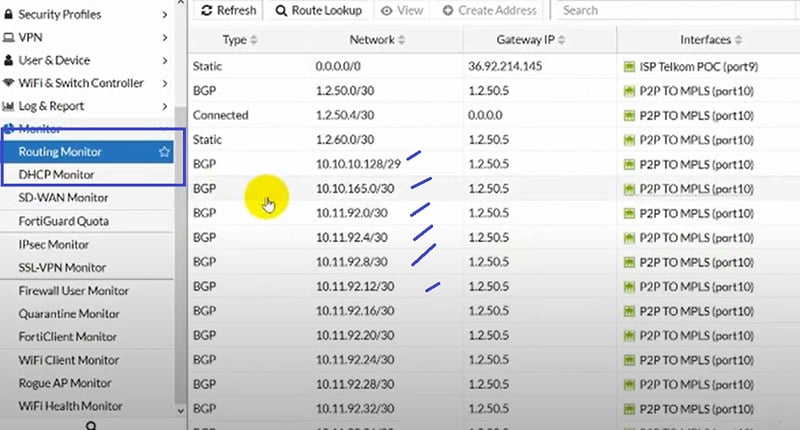This screenshot has height=430, width=800.
Task: Expand the Security Profiles menu chevron
Action: coord(165,14)
